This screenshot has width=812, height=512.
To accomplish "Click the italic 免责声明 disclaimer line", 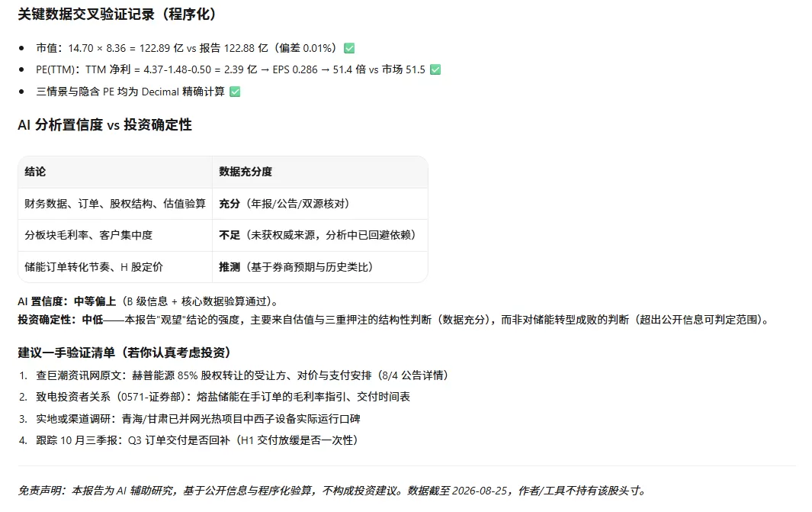I will coord(333,491).
